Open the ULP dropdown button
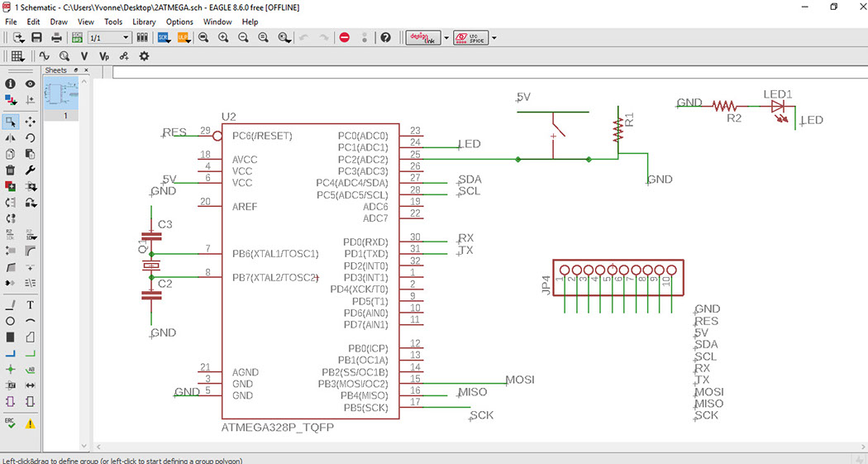Screen dimensions: 868x464 coord(184,38)
